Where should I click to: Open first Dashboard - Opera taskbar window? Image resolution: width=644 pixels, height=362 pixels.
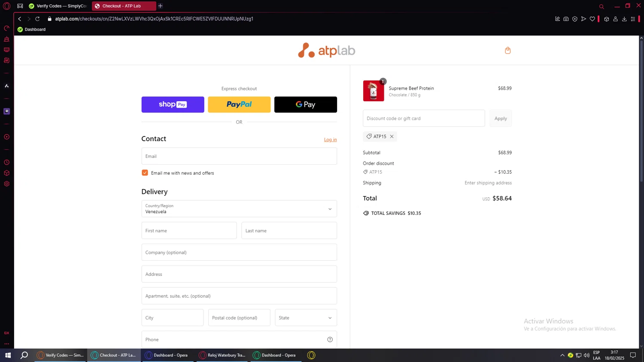(167, 355)
